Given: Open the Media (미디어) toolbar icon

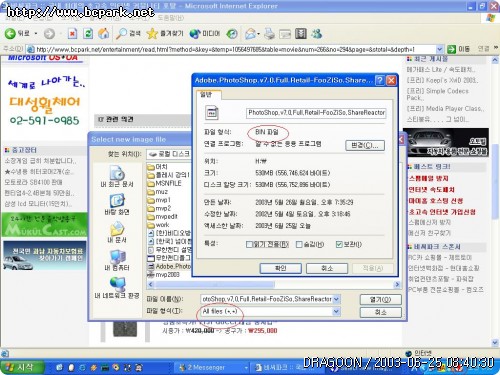Looking at the screenshot, I should pos(195,34).
